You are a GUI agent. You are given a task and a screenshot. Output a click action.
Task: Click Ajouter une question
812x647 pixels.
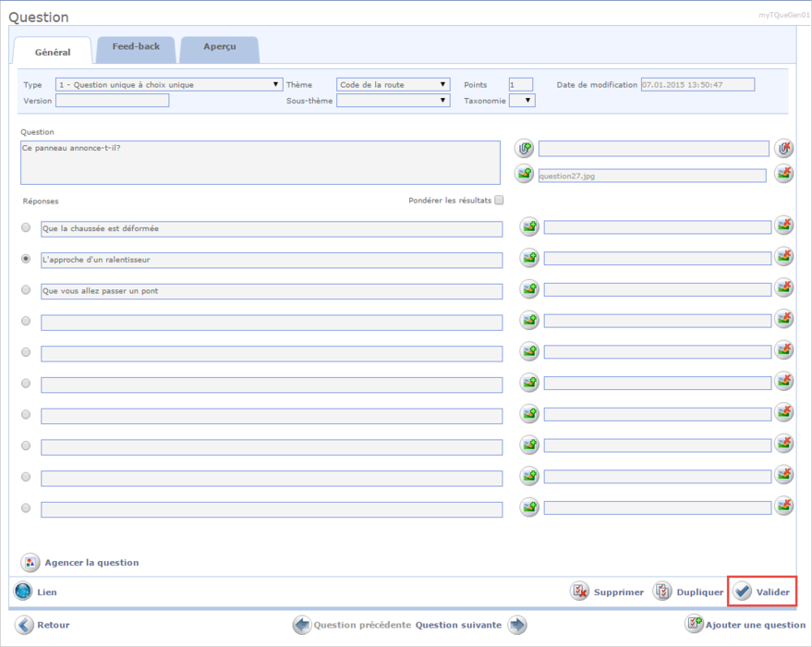tap(745, 625)
